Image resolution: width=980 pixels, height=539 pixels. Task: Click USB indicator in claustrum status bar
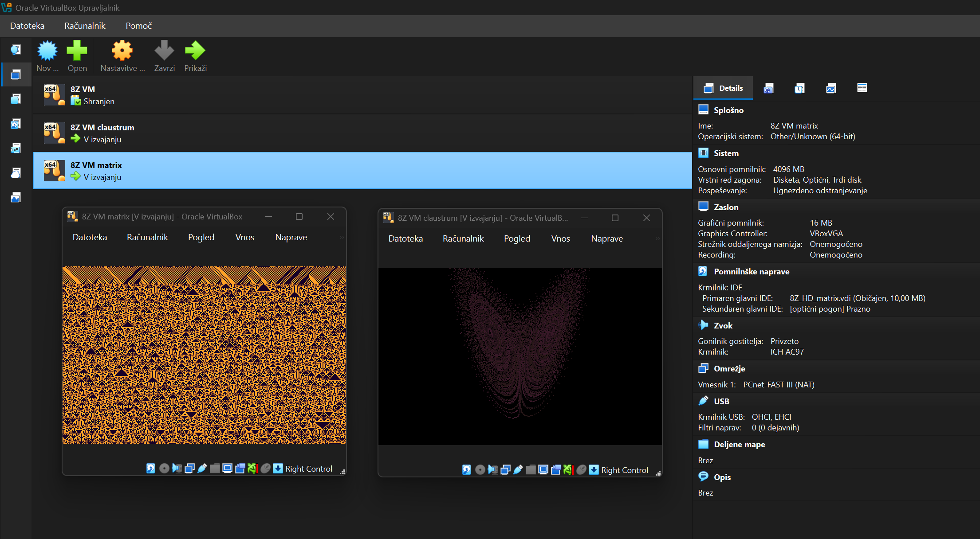[x=518, y=470]
